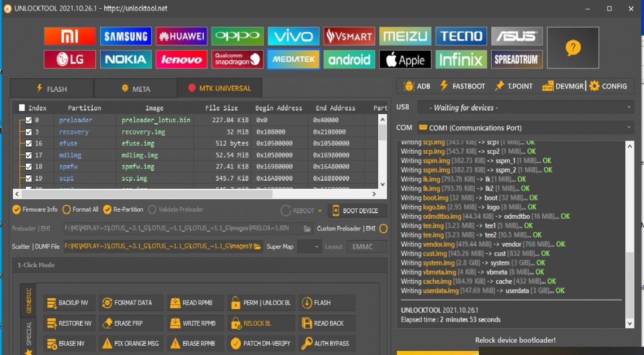Select the Xiaomi MI brand logo
Screen dimensions: 644x355
70,36
